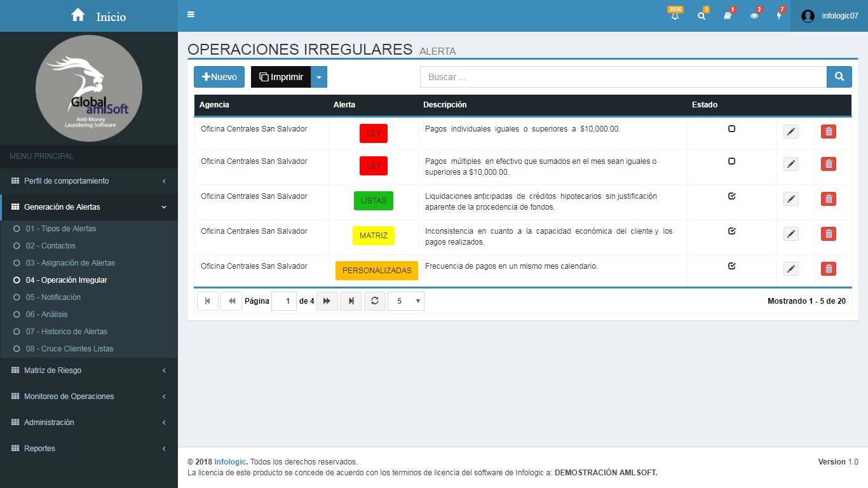Click the hamburger sidebar toggle icon

tap(191, 15)
